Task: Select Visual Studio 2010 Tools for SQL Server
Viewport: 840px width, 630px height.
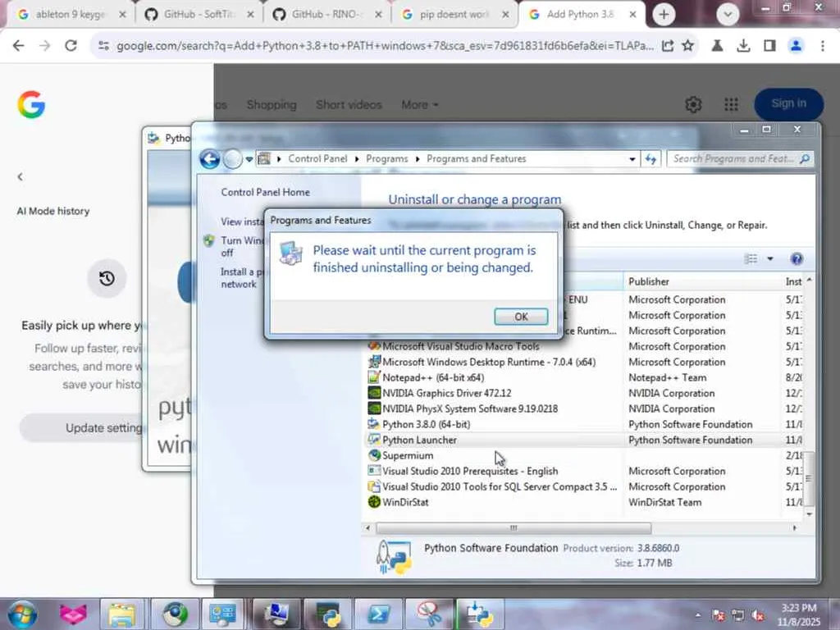Action: [584, 486]
